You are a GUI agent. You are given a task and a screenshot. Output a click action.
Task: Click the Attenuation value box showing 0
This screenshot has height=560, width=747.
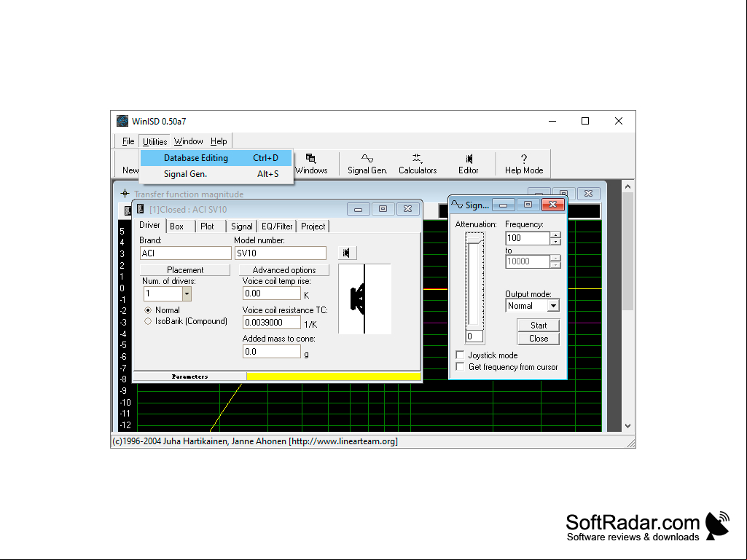(x=474, y=336)
